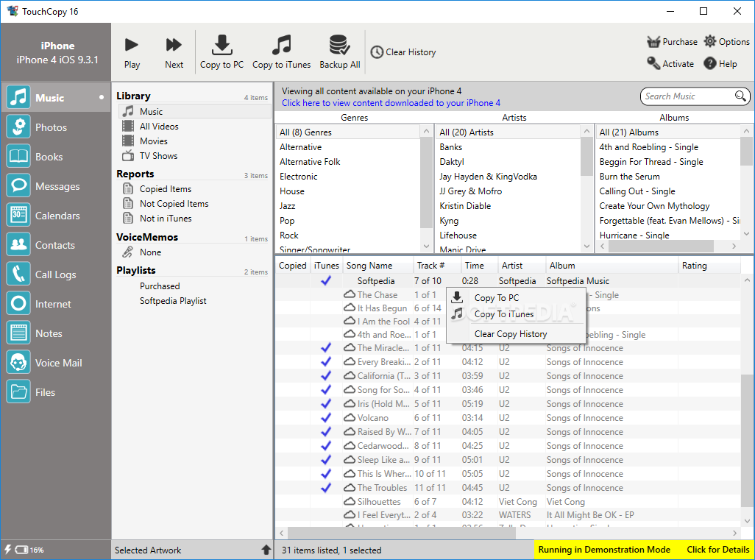Start playback with the Play button

click(x=132, y=52)
